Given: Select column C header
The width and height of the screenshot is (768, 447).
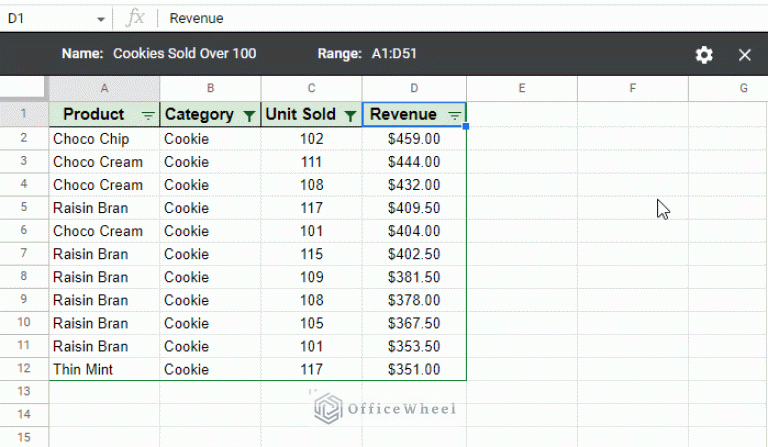Looking at the screenshot, I should click(312, 88).
